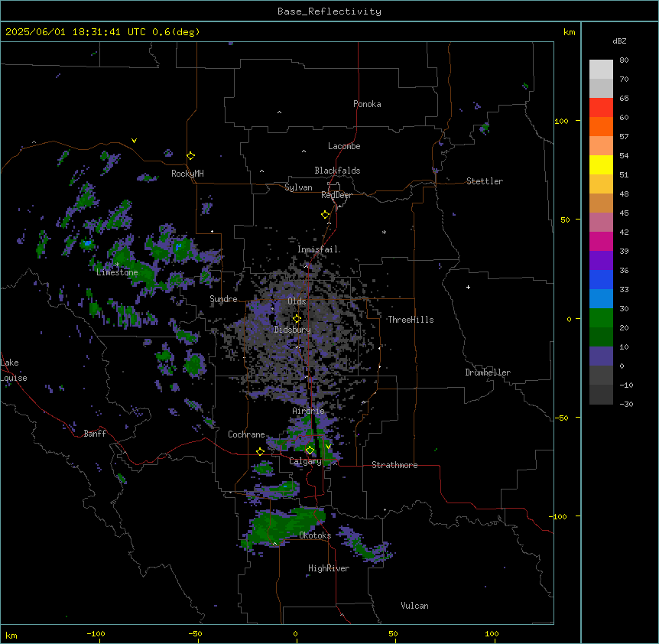Click the dBZ legend heading

[x=619, y=41]
